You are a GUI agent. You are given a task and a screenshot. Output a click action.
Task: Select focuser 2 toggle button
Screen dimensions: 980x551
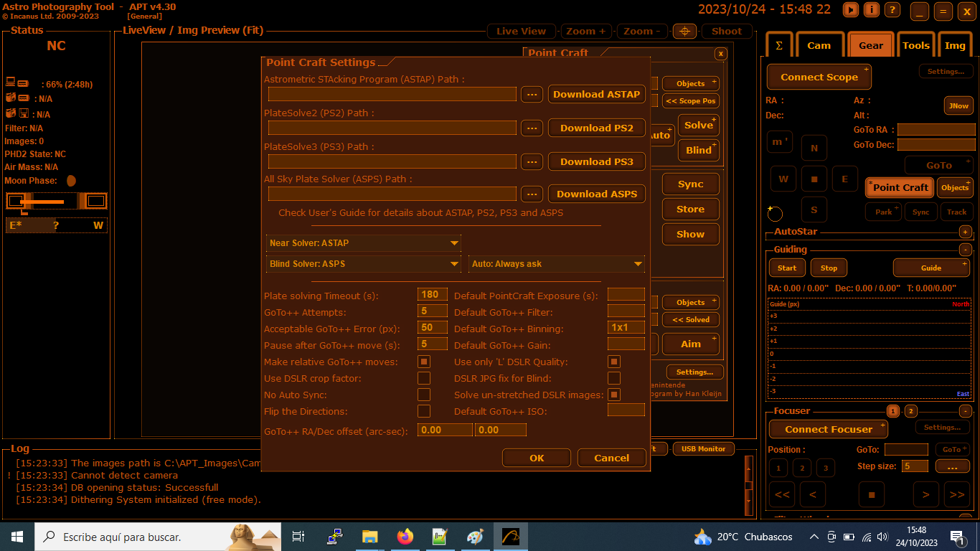pyautogui.click(x=911, y=411)
